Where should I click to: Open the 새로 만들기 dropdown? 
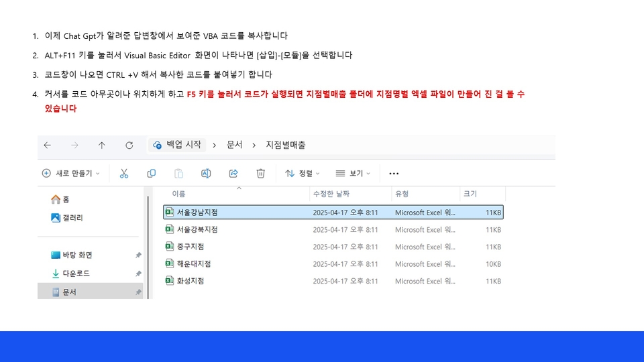click(70, 173)
